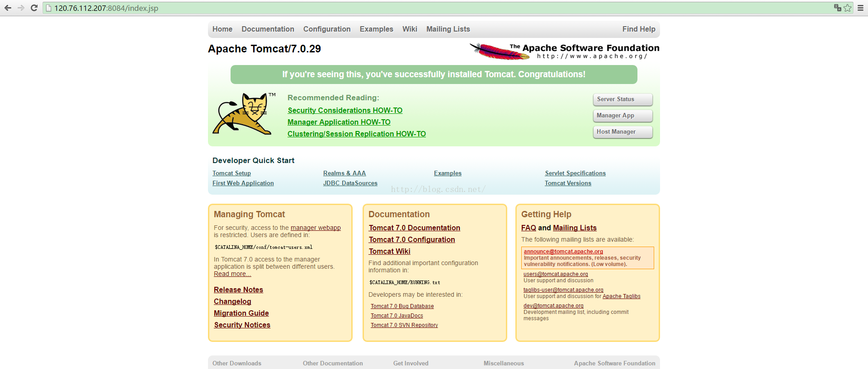Click the browser forward arrow
This screenshot has height=369, width=868.
tap(21, 8)
